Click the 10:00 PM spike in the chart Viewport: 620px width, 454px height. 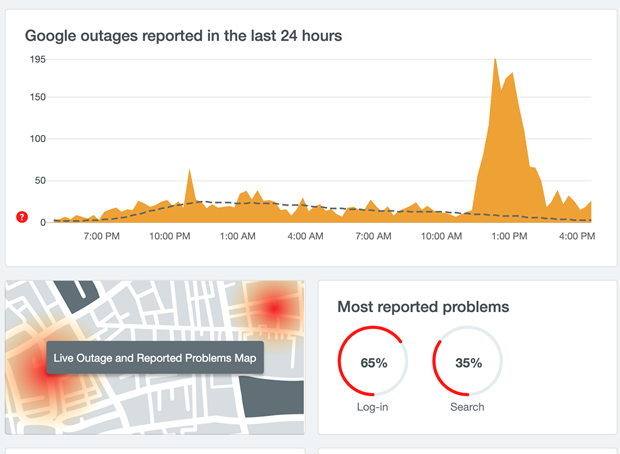tap(189, 171)
